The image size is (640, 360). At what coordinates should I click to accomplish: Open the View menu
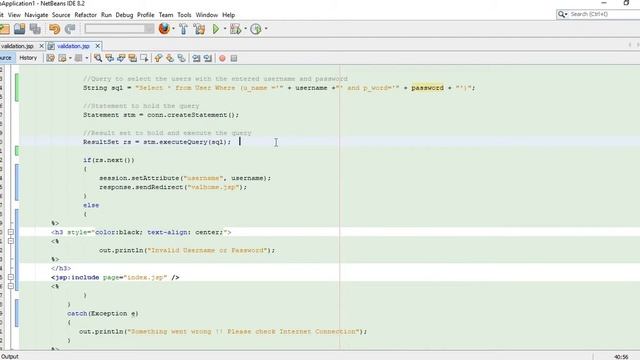click(14, 15)
